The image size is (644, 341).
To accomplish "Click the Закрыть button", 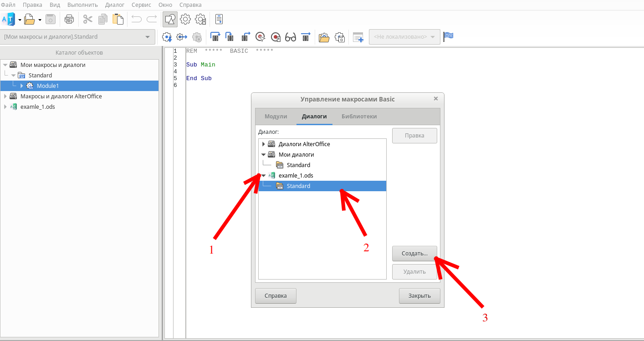I will tap(419, 295).
